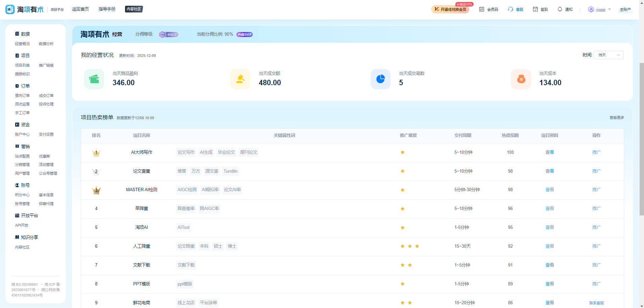The height and width of the screenshot is (308, 644).
Task: Click the 营销 marketing sidebar icon
Action: (17, 146)
